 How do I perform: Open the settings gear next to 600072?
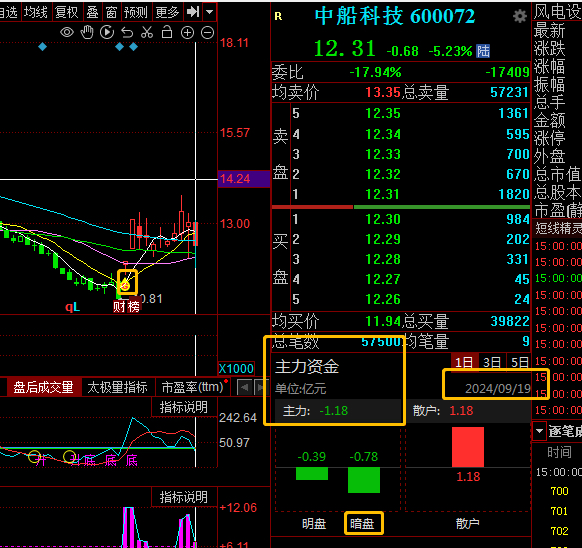(x=520, y=16)
